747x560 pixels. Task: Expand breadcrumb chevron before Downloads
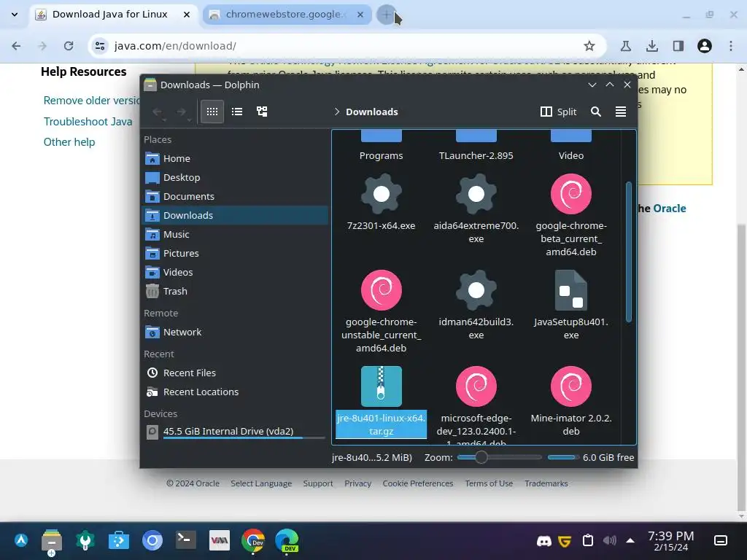tap(337, 112)
